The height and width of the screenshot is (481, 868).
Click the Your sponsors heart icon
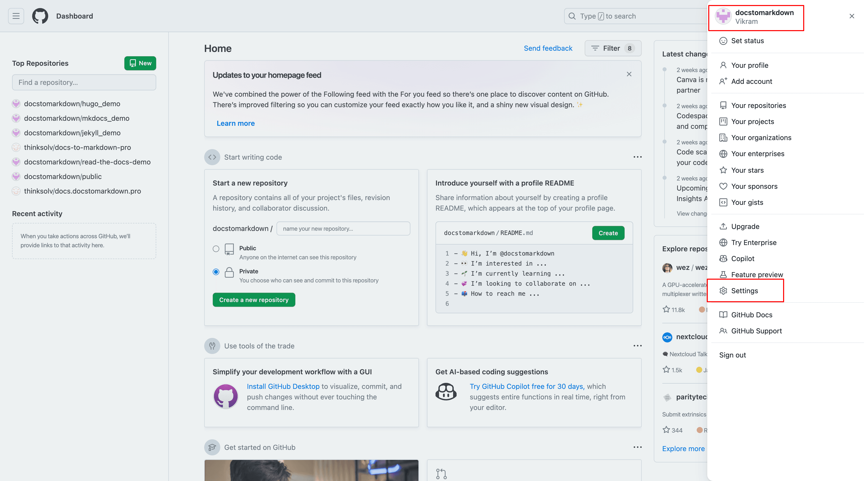723,186
